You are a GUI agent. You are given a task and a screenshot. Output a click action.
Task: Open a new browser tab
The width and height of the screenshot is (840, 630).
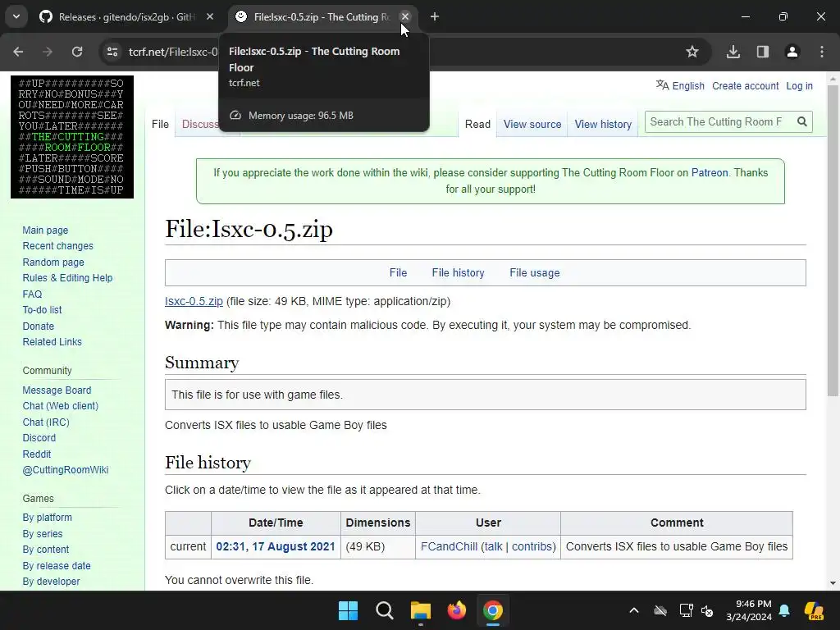pyautogui.click(x=435, y=17)
